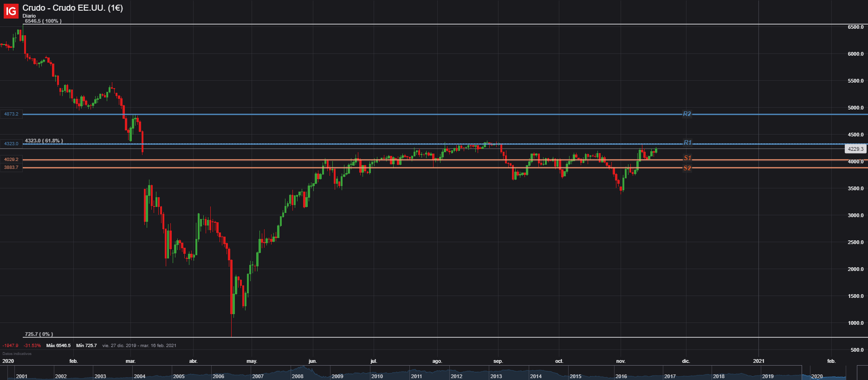This screenshot has height=380, width=868.
Task: Click the 3883.7 orange level tag
Action: pos(11,167)
